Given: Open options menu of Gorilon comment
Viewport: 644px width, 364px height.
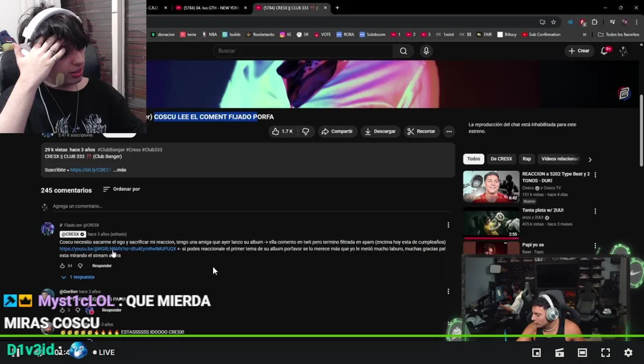Looking at the screenshot, I should [448, 291].
